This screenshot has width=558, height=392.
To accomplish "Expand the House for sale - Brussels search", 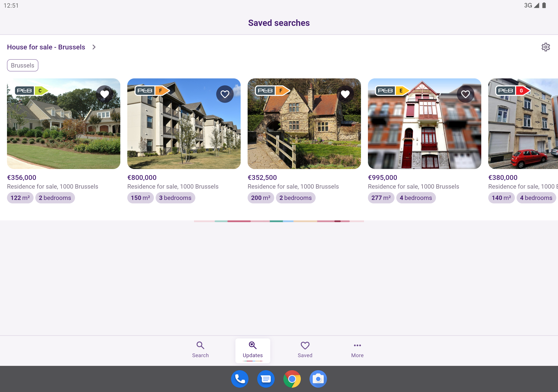I will (94, 47).
